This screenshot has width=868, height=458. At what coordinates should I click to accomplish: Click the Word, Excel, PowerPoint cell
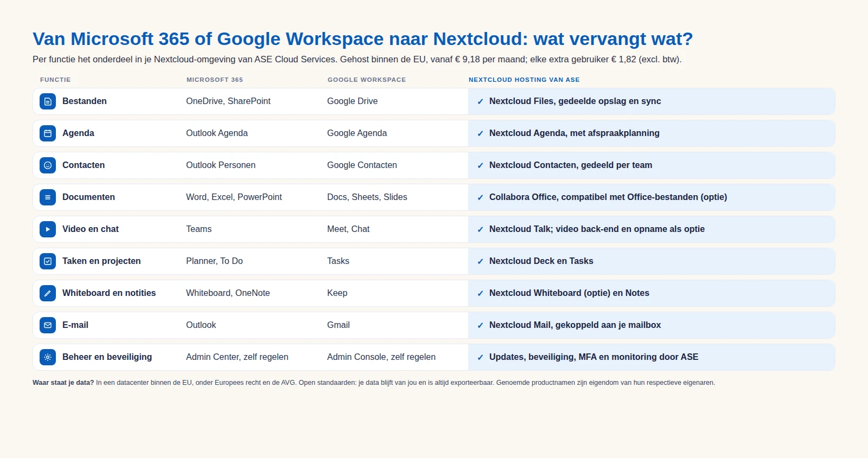(234, 197)
